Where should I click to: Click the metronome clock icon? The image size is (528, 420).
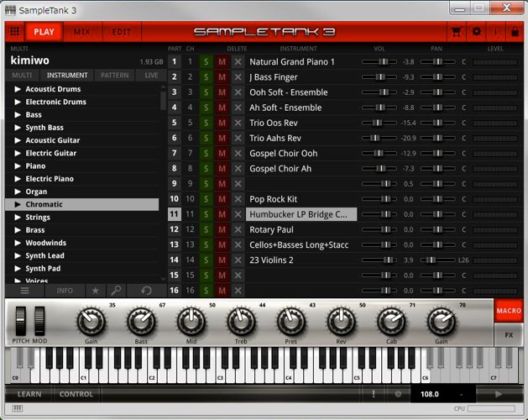pos(398,394)
